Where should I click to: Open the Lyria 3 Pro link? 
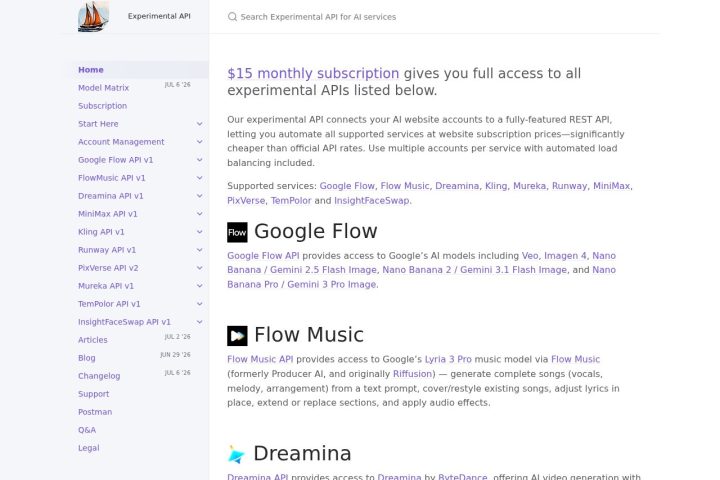[448, 360]
